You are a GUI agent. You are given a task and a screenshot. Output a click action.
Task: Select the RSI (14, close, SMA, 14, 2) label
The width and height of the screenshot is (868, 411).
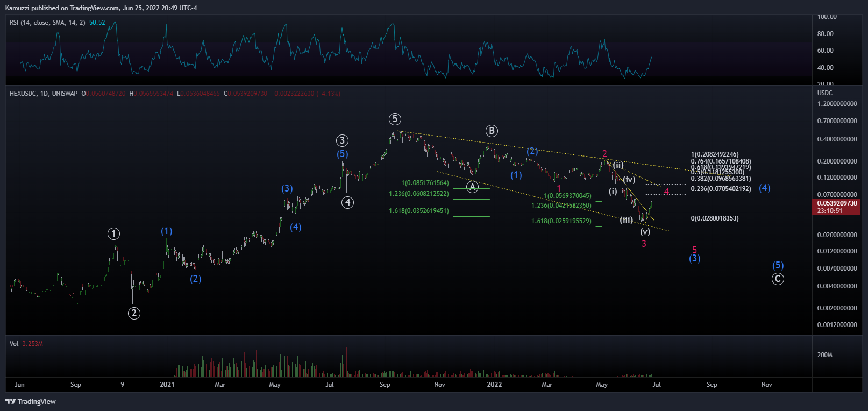tap(47, 23)
